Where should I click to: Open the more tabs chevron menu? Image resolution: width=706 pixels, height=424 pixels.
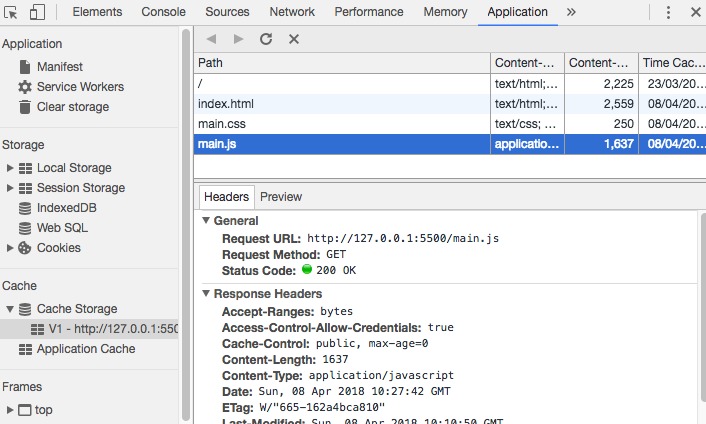tap(571, 12)
